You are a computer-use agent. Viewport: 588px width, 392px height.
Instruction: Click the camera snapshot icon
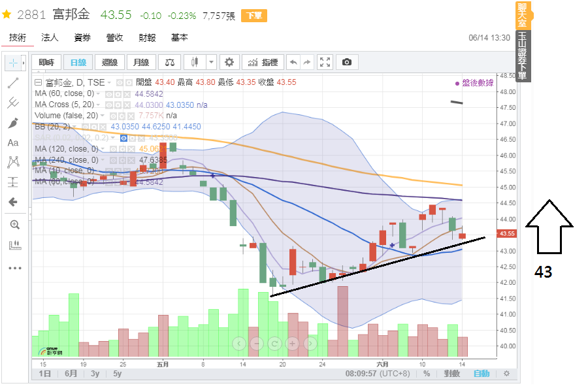[x=347, y=62]
